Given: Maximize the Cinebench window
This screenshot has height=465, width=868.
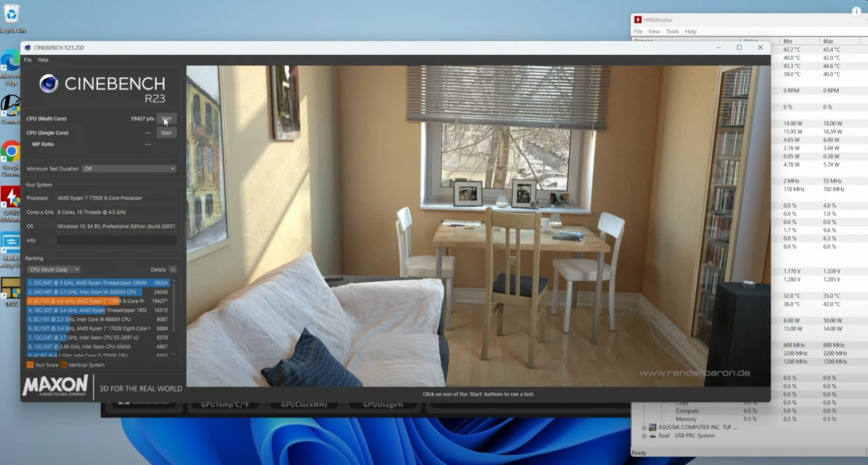Looking at the screenshot, I should [x=739, y=48].
